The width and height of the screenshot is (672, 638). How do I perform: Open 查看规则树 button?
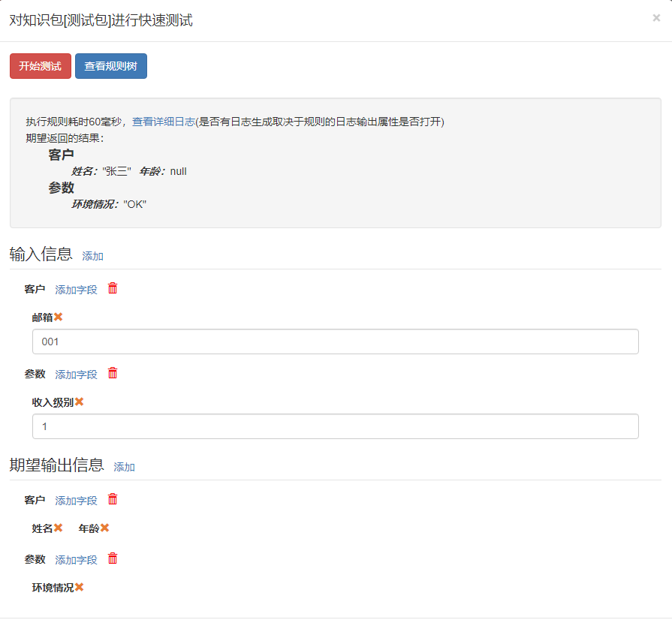tap(111, 66)
